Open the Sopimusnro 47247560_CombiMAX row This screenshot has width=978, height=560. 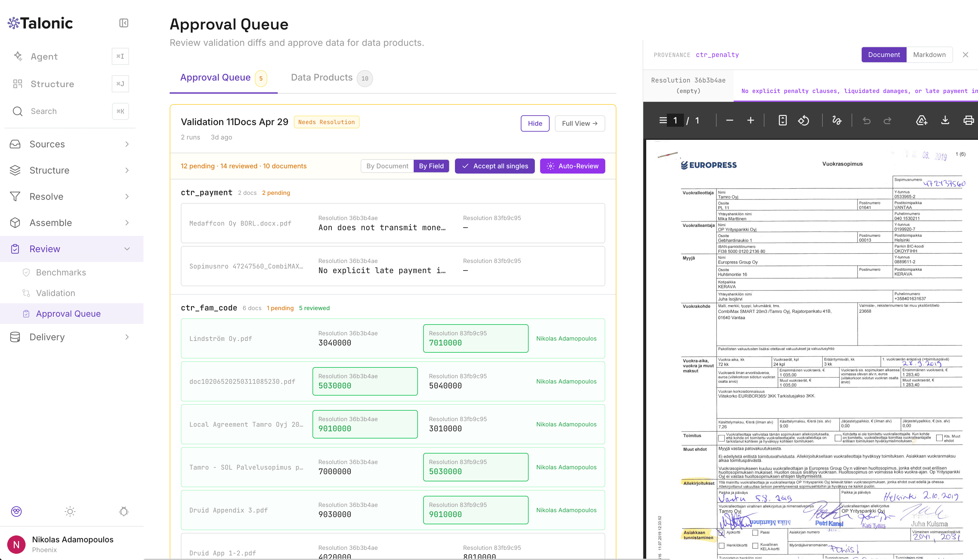[393, 266]
